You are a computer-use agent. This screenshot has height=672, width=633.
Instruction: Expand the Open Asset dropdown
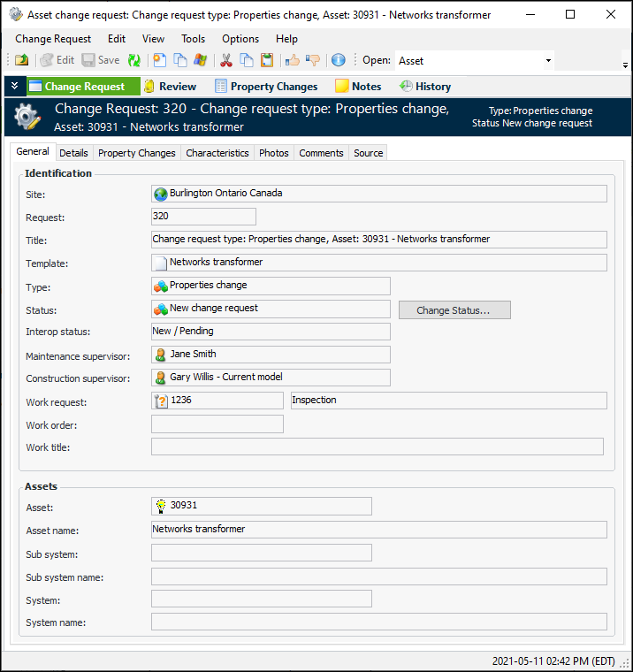pos(548,61)
